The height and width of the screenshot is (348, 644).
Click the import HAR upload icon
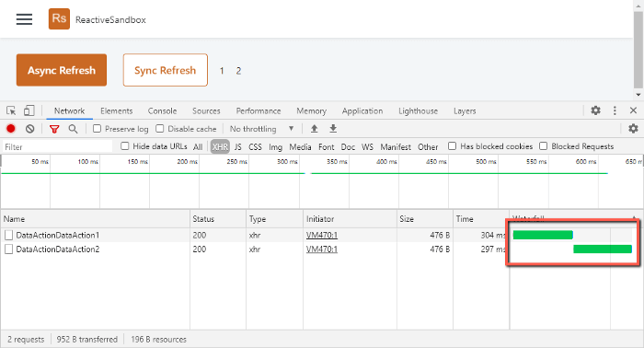[315, 129]
